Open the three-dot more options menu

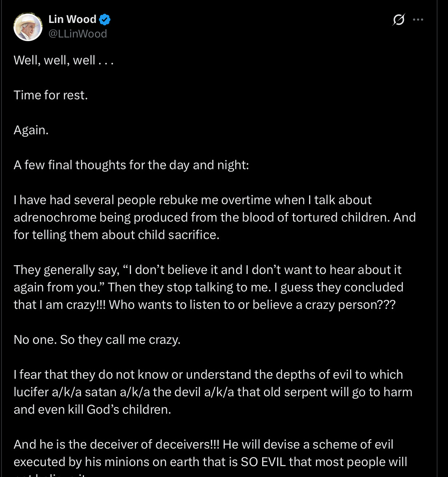418,20
